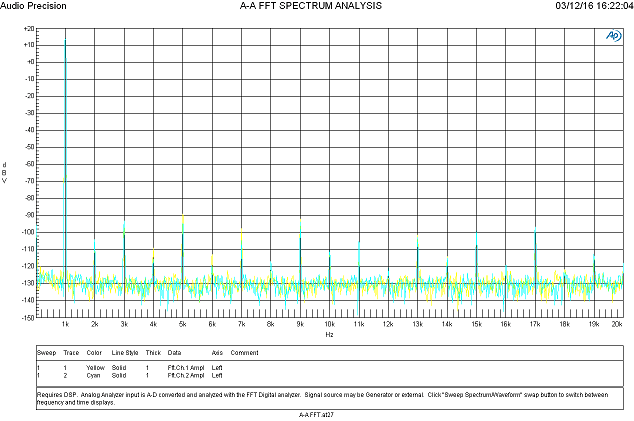Click the Line Style column header
634x421 pixels.
125,353
